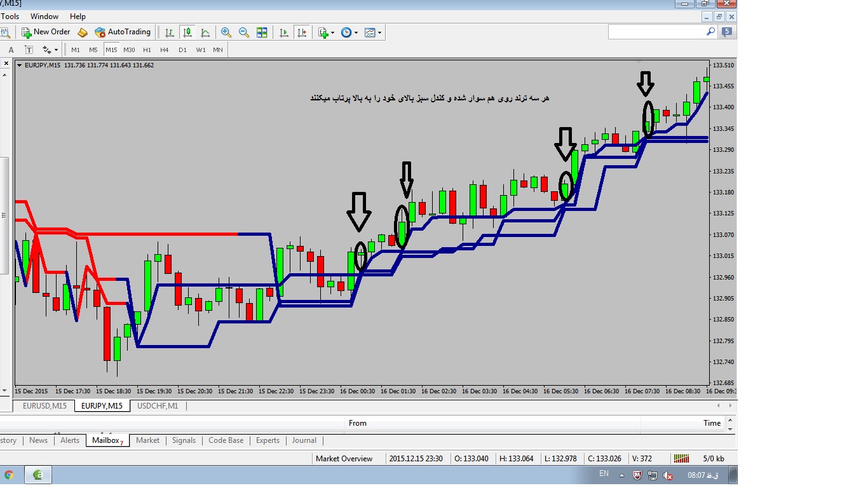Open the Help menu
The image size is (868, 488).
[78, 17]
